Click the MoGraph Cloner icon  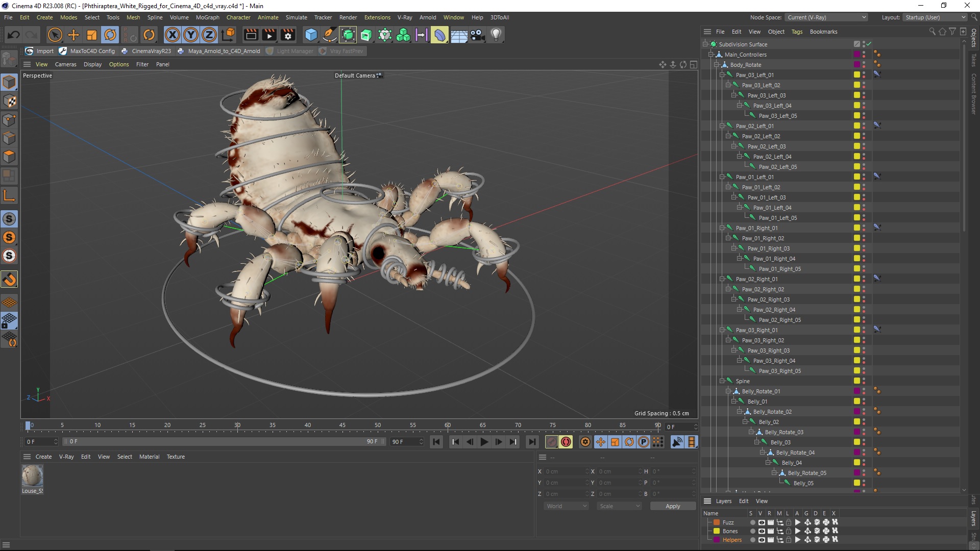[403, 35]
